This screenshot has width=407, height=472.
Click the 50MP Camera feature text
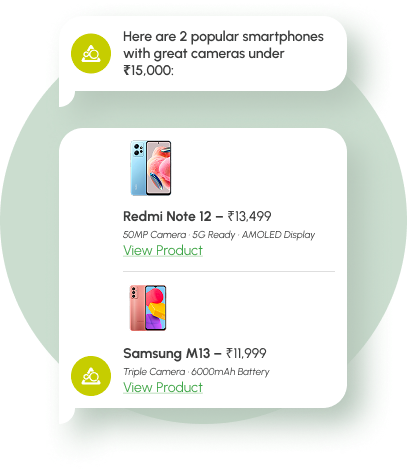154,235
